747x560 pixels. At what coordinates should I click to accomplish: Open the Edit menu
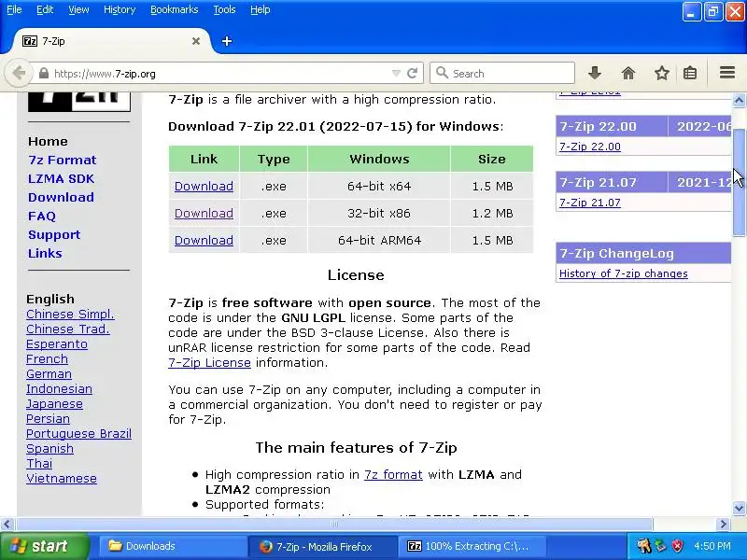coord(45,9)
